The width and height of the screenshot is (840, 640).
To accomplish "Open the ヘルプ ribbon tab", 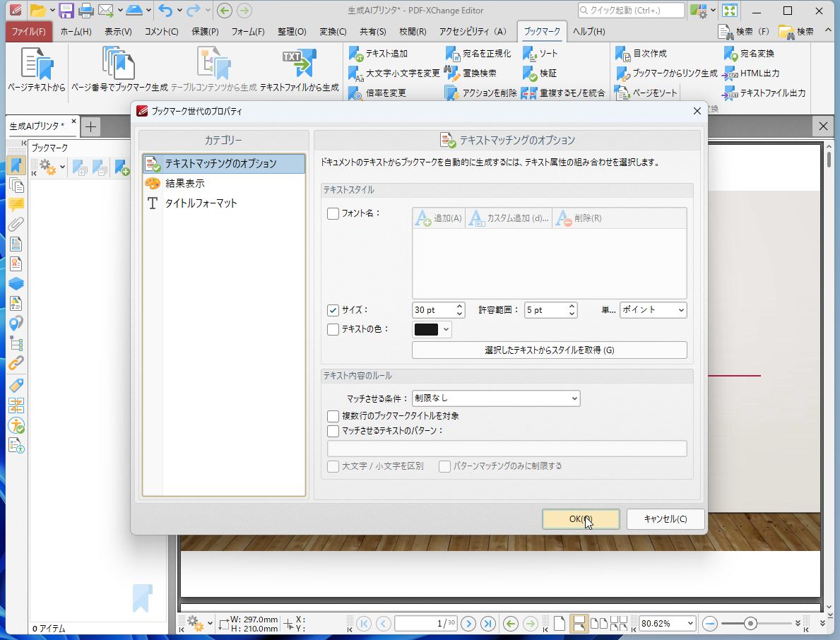I will coord(588,32).
